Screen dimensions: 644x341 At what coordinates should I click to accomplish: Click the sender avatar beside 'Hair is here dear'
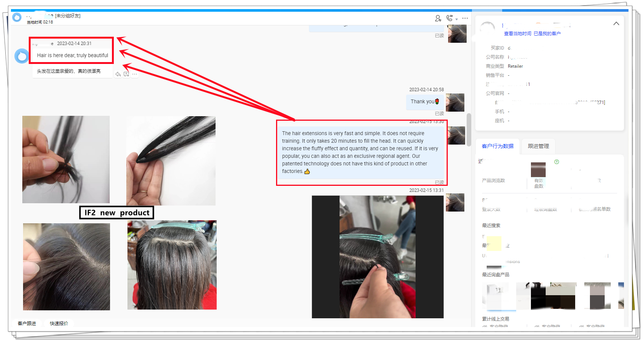(x=22, y=56)
